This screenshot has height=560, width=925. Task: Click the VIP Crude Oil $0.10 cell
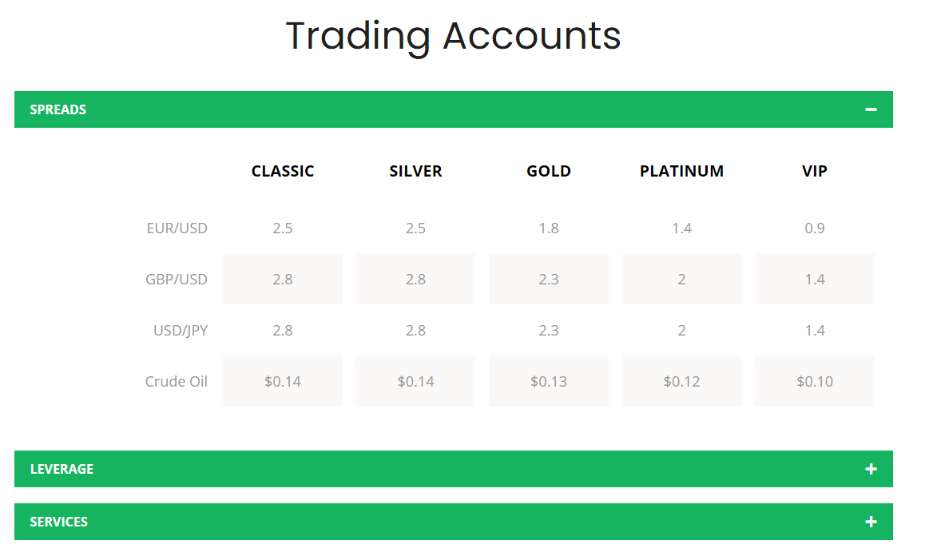[815, 382]
